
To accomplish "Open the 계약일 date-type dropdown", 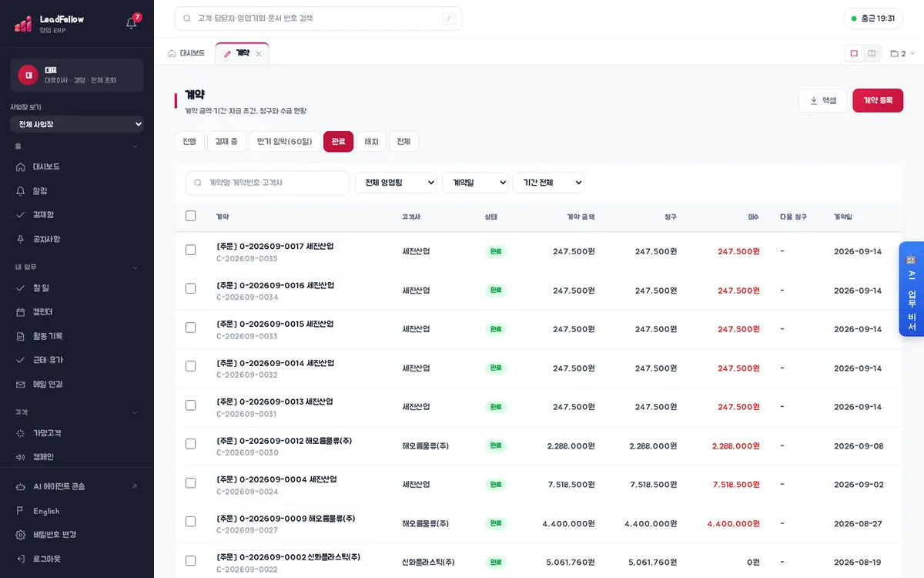I will 476,183.
